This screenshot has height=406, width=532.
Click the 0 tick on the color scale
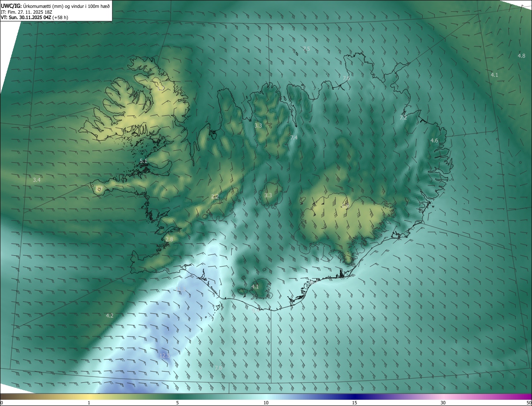pos(2,403)
